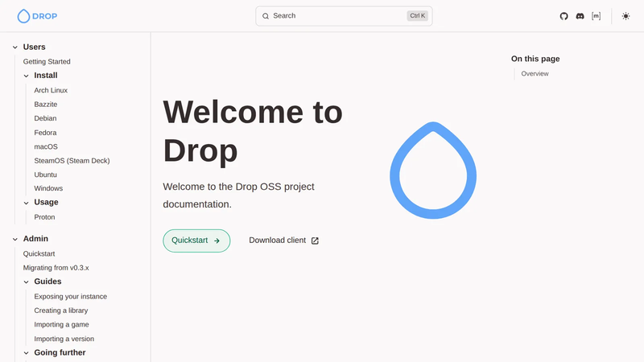The width and height of the screenshot is (644, 362).
Task: Open the Bazzite install guide
Action: click(x=46, y=105)
